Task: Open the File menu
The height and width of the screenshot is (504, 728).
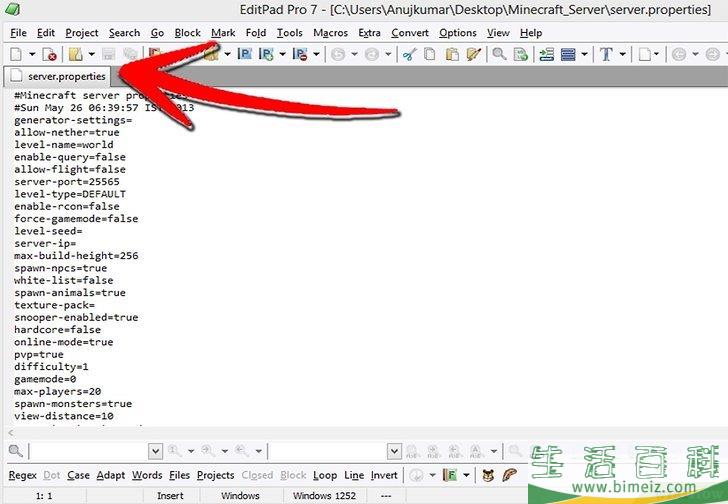Action: (x=18, y=32)
